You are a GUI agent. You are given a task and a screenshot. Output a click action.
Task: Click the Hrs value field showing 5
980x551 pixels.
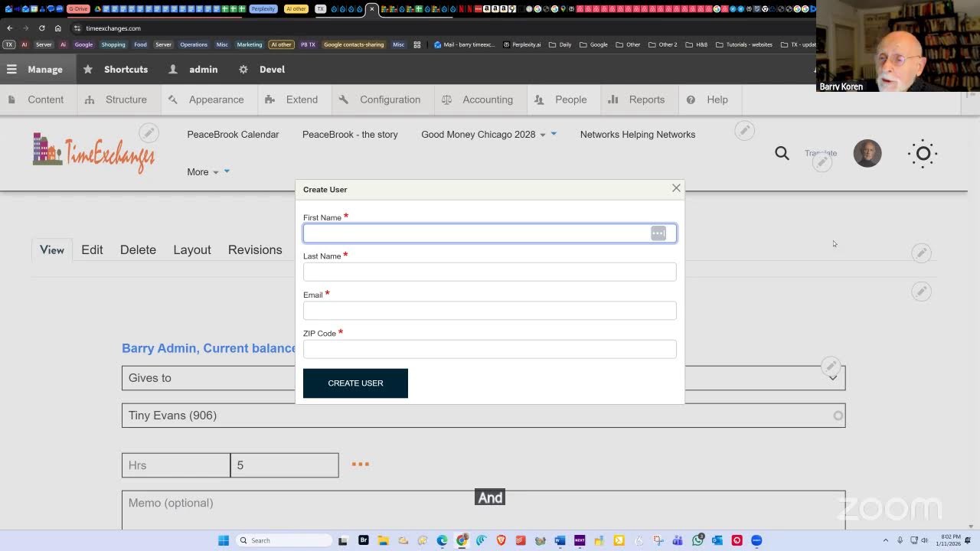pos(284,465)
